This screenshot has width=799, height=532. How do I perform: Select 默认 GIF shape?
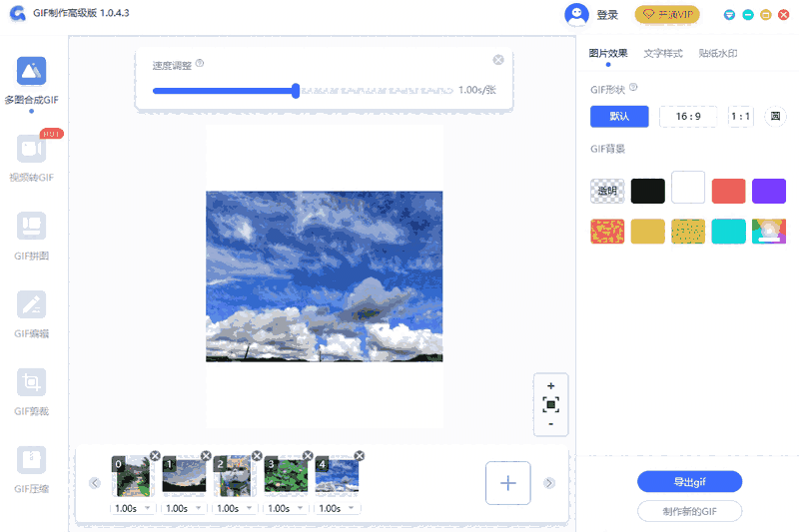pos(619,116)
